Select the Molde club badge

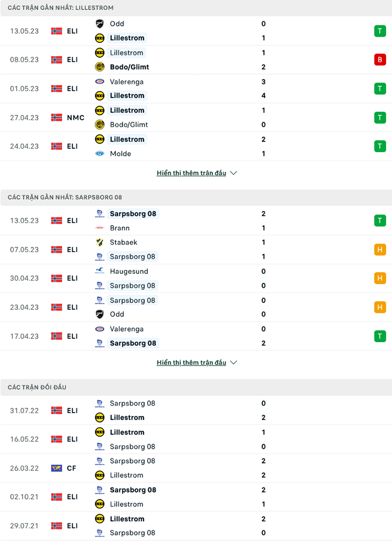click(101, 154)
